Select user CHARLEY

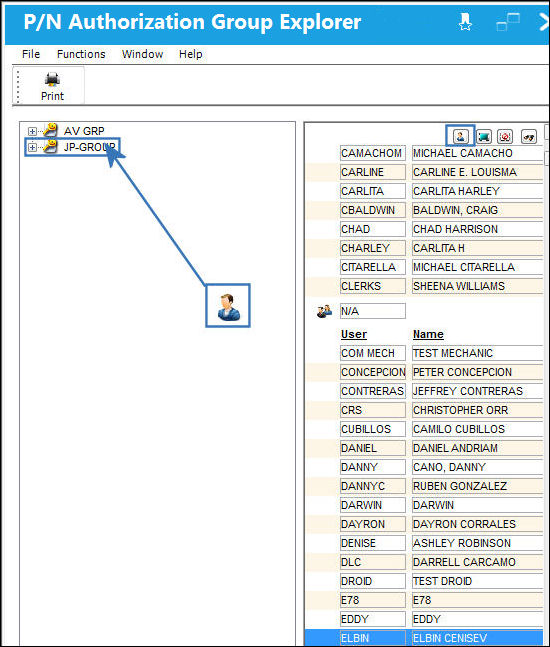pyautogui.click(x=373, y=248)
